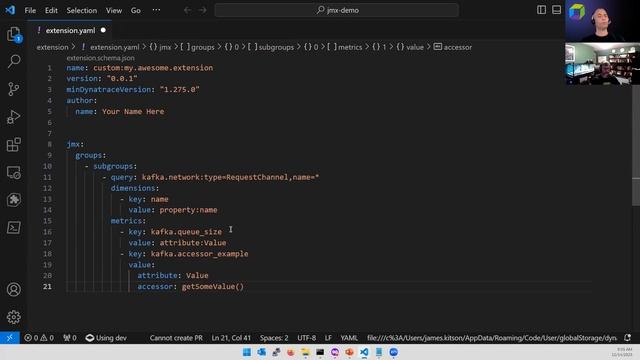This screenshot has width=640, height=360.
Task: Open the Source Control view
Action: (13, 89)
